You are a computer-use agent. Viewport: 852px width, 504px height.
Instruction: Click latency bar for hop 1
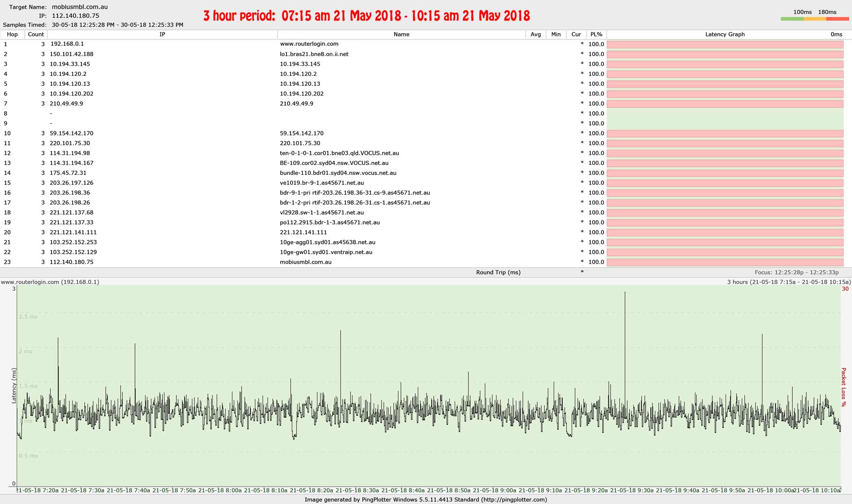(x=725, y=44)
